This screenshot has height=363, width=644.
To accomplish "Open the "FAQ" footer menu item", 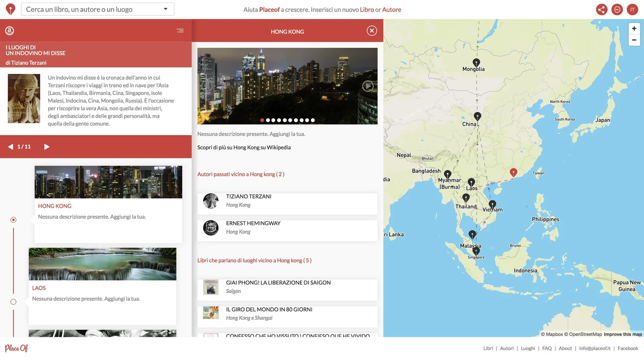I will coord(547,348).
